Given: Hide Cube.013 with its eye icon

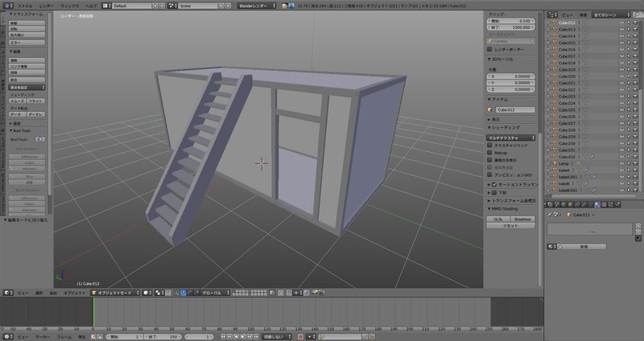Looking at the screenshot, I should [x=621, y=30].
